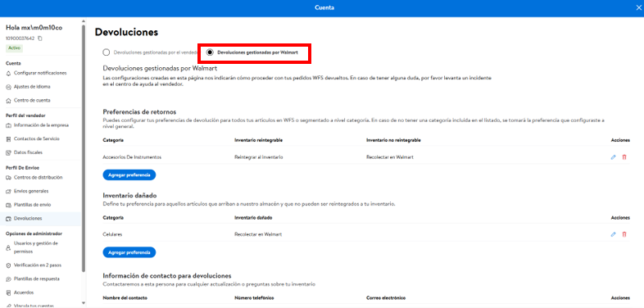The height and width of the screenshot is (308, 644).
Task: Click the seller ID 10900037642
Action: pyautogui.click(x=20, y=38)
